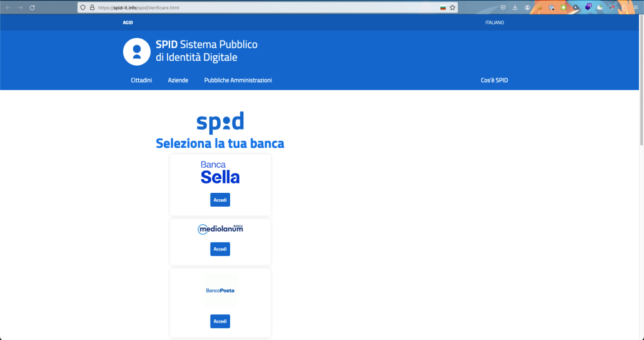Click the cookie extension icon
The height and width of the screenshot is (340, 644).
(540, 8)
